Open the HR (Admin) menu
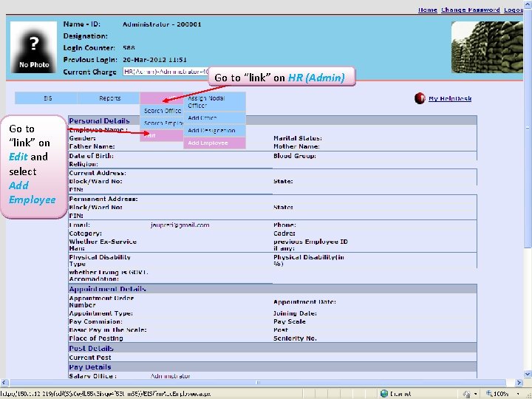The image size is (532, 399). (162, 98)
